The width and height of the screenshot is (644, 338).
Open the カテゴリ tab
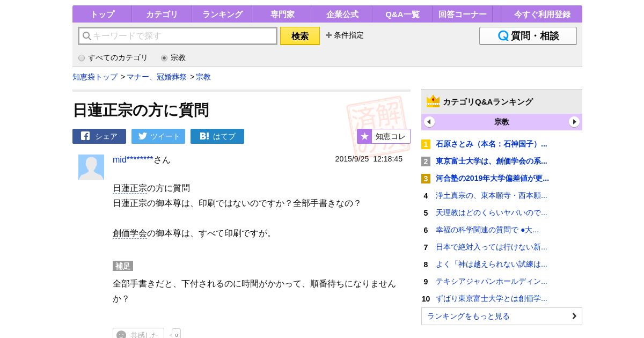[162, 14]
